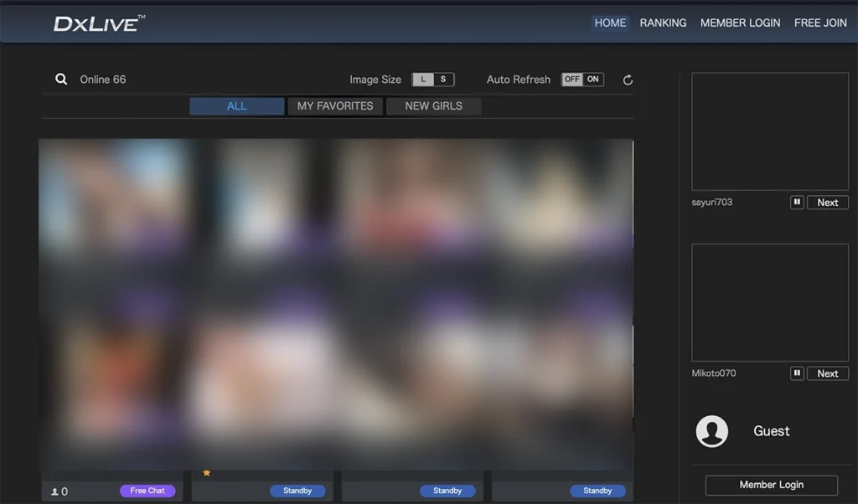Click the Online 66 text
Image resolution: width=858 pixels, height=504 pixels.
103,80
